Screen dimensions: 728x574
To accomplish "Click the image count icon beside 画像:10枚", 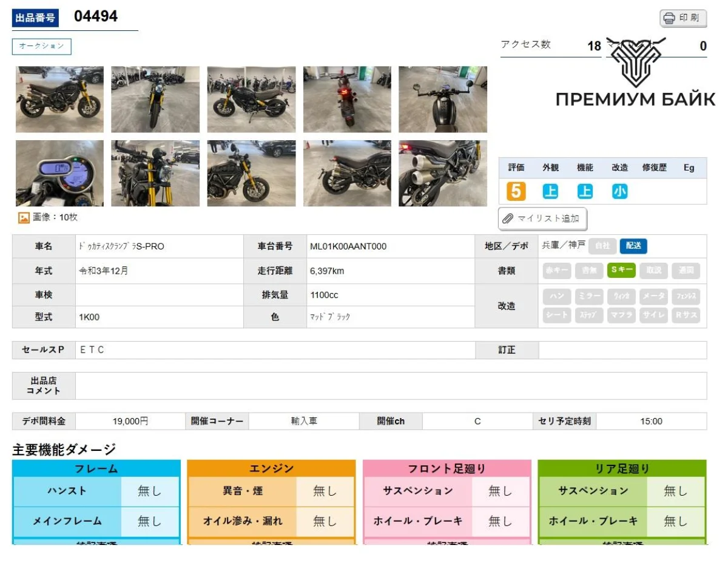I will pyautogui.click(x=24, y=217).
